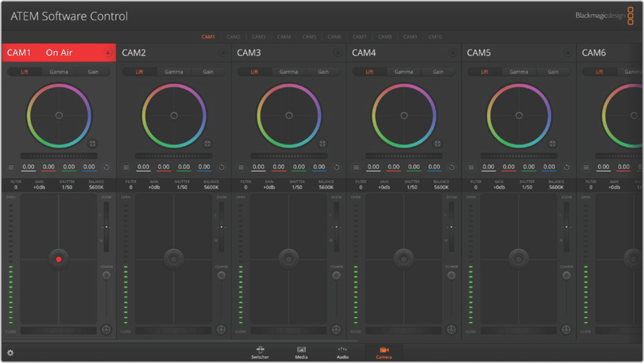Click CAM1 red channel value 0.00

[49, 167]
